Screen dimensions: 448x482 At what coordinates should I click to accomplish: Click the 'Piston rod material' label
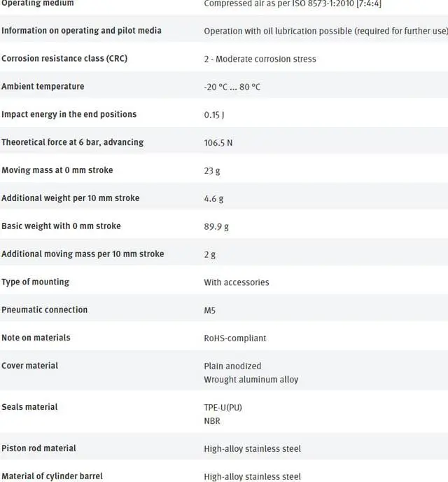point(38,448)
